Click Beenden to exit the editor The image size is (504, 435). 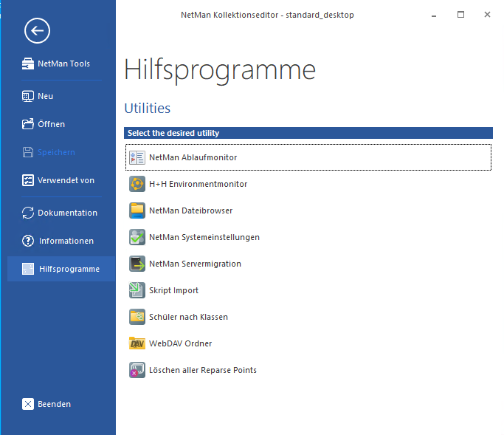coord(54,404)
